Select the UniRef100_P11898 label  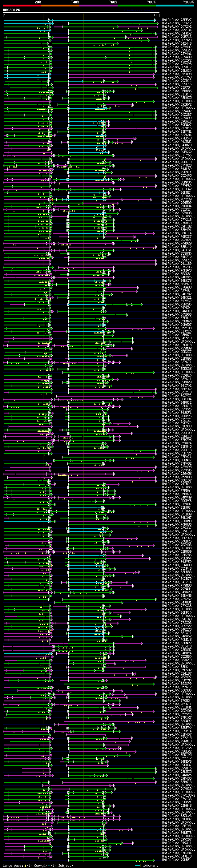[177, 74]
